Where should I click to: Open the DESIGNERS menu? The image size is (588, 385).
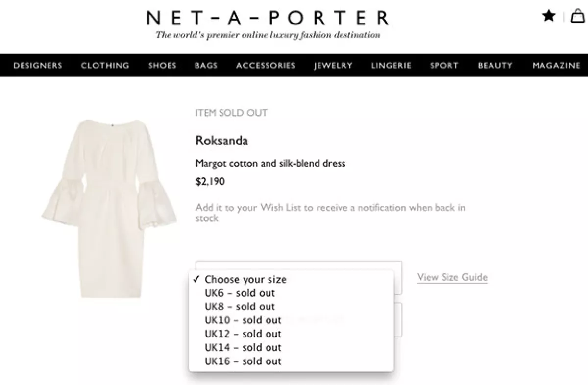coord(38,65)
